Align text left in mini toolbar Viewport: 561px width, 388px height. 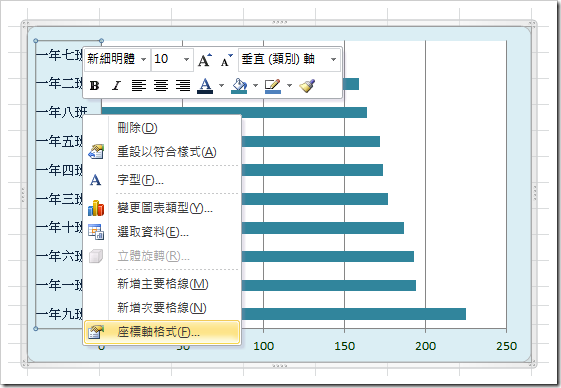coord(138,86)
